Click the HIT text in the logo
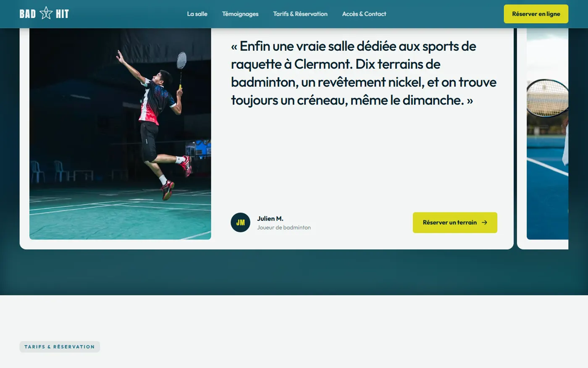Viewport: 588px width, 368px height. tap(62, 14)
